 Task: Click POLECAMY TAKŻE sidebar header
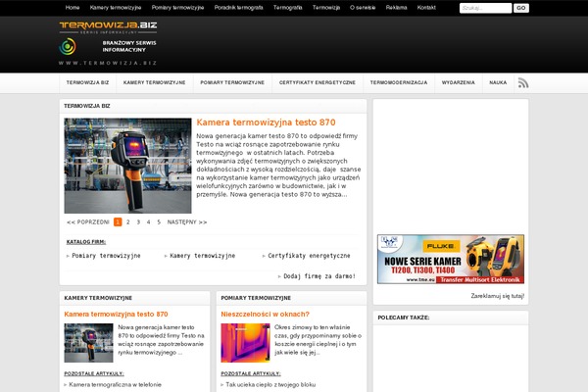point(404,318)
